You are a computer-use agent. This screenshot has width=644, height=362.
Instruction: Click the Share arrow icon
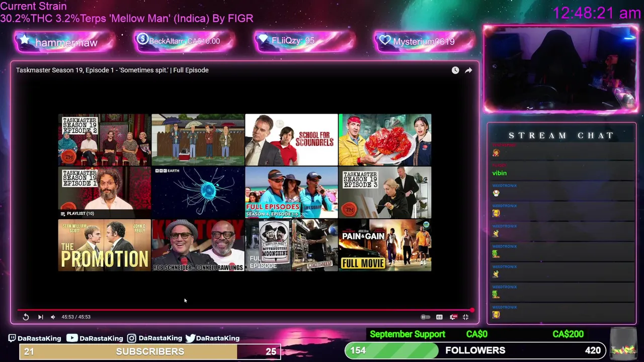[468, 70]
